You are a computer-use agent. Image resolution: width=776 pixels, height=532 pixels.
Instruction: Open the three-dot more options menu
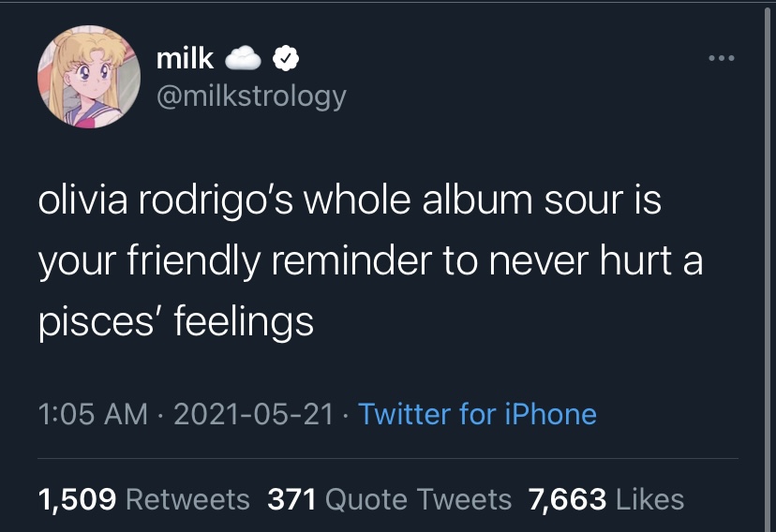(722, 58)
